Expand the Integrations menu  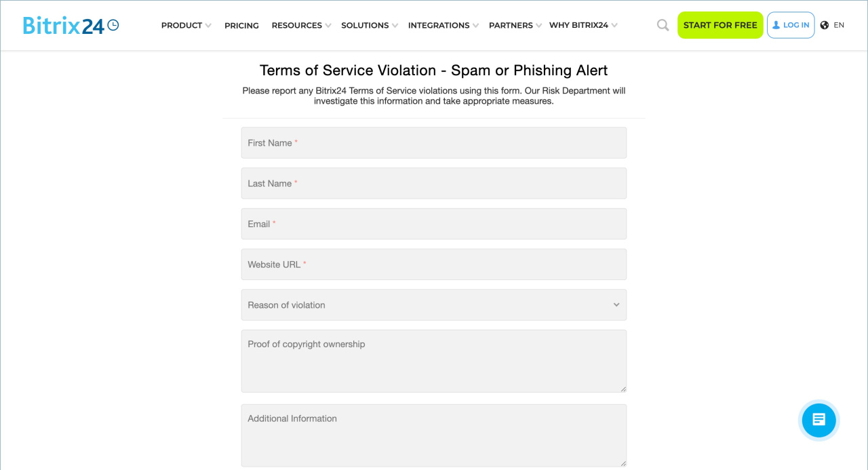pyautogui.click(x=443, y=25)
